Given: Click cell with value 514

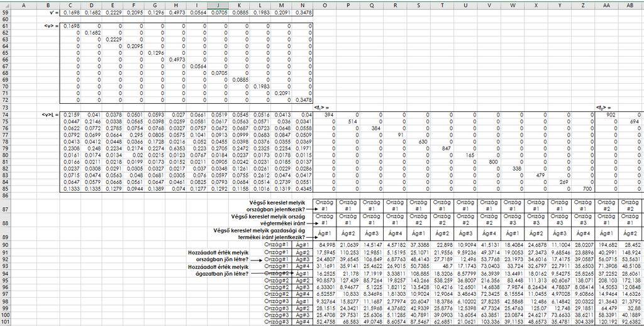Looking at the screenshot, I should click(348, 121).
